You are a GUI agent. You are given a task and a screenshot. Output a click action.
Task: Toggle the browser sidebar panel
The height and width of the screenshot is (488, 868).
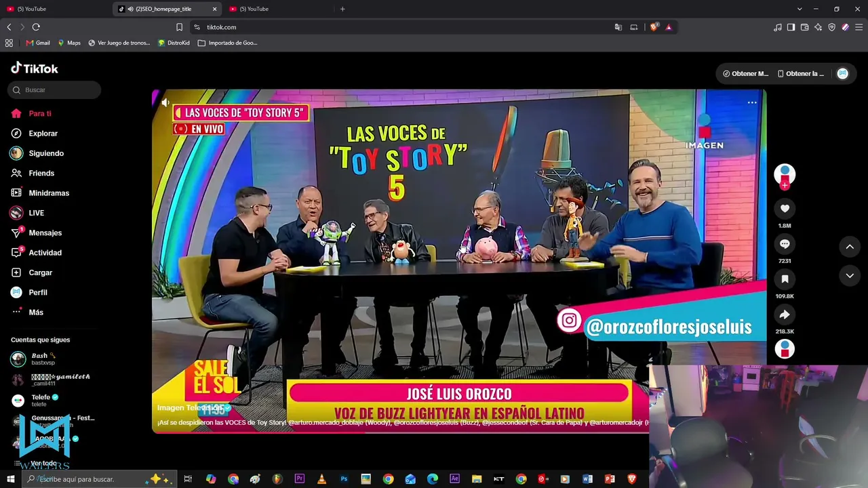coord(791,27)
